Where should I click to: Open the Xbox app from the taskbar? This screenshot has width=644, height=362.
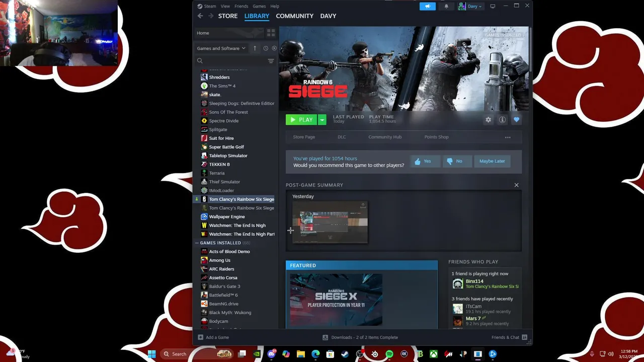[433, 354]
